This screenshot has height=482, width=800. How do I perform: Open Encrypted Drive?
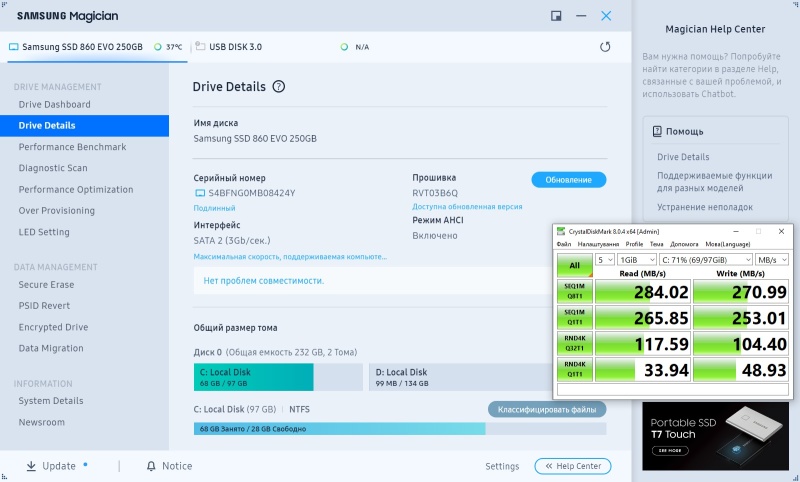54,327
